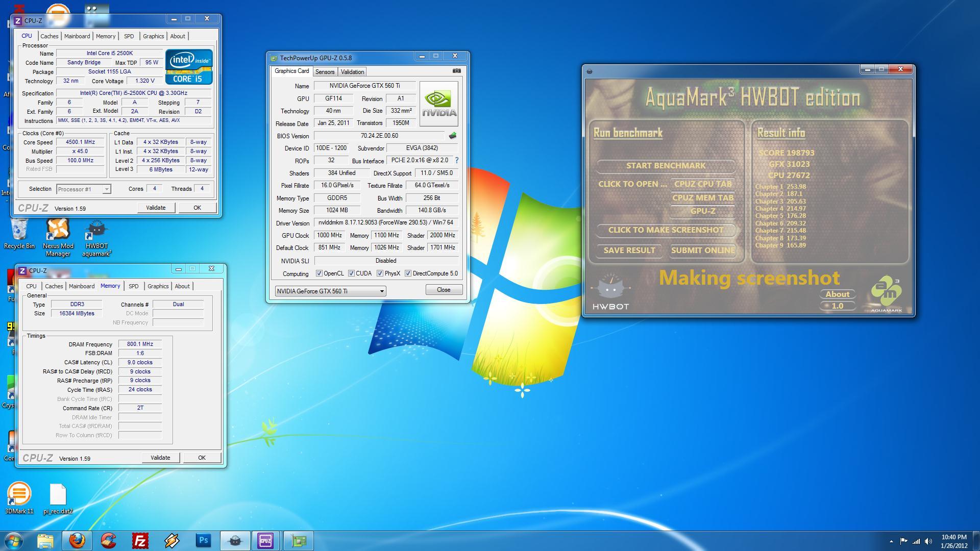Switch to GPU-Z taskbar button

pos(298,541)
